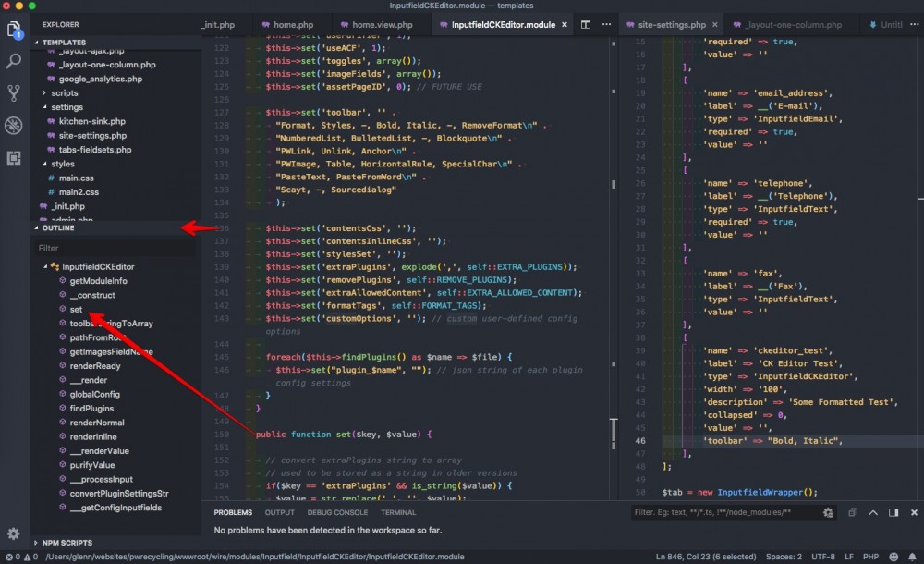Open the TERMINAL panel tab
Image resolution: width=924 pixels, height=564 pixels.
[x=398, y=512]
